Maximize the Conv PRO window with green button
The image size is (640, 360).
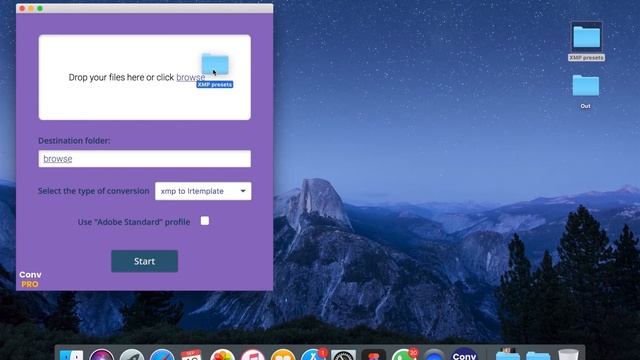click(40, 8)
